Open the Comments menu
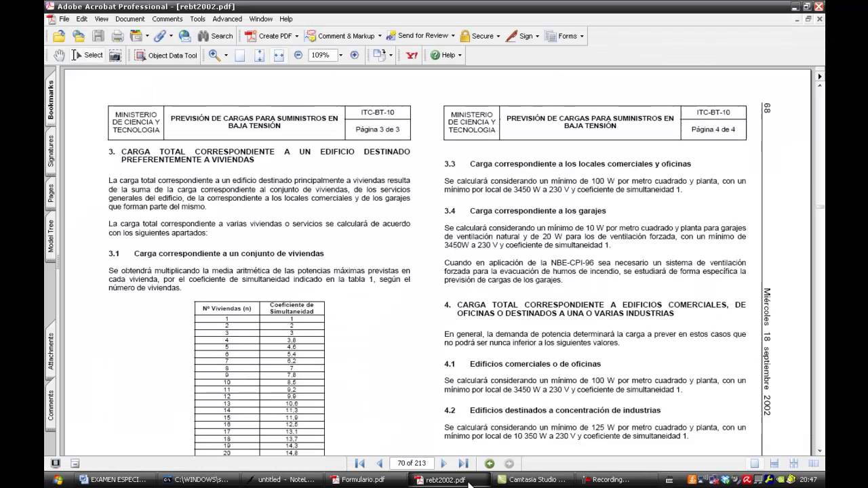The width and height of the screenshot is (868, 488). (x=167, y=19)
